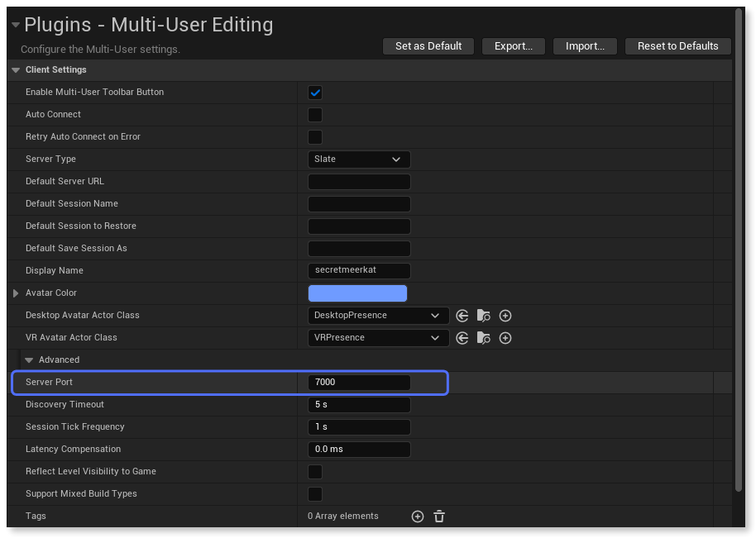Click the trash icon to empty Tags array

pyautogui.click(x=439, y=517)
